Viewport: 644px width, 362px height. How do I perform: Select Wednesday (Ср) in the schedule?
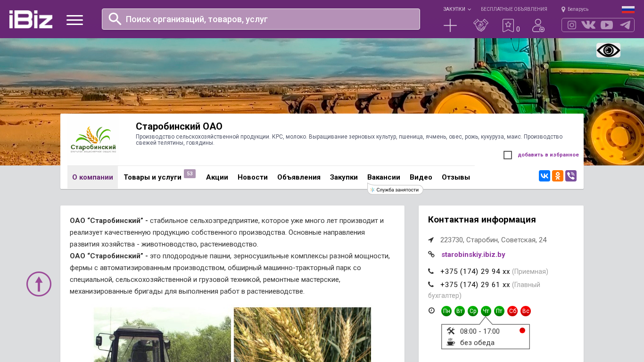pyautogui.click(x=473, y=311)
